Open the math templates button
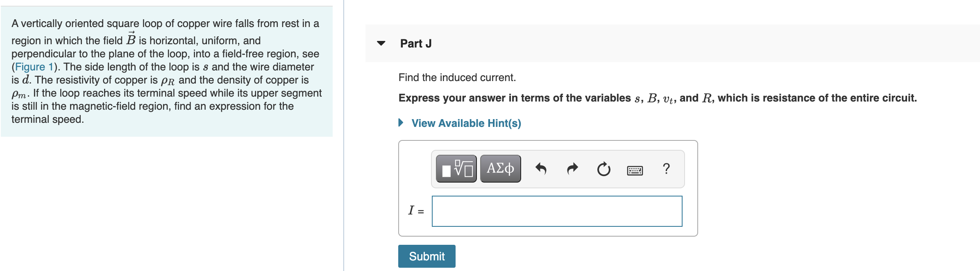The width and height of the screenshot is (980, 271). coord(456,169)
